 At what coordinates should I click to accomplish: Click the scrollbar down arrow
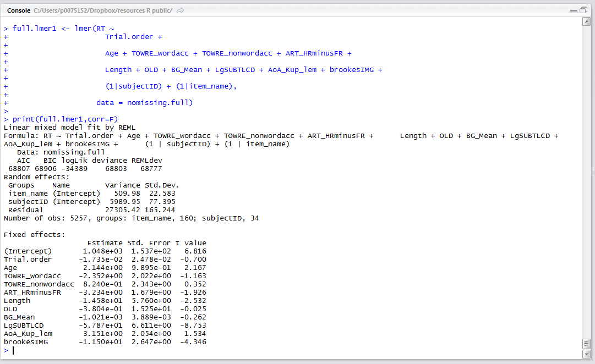[587, 352]
